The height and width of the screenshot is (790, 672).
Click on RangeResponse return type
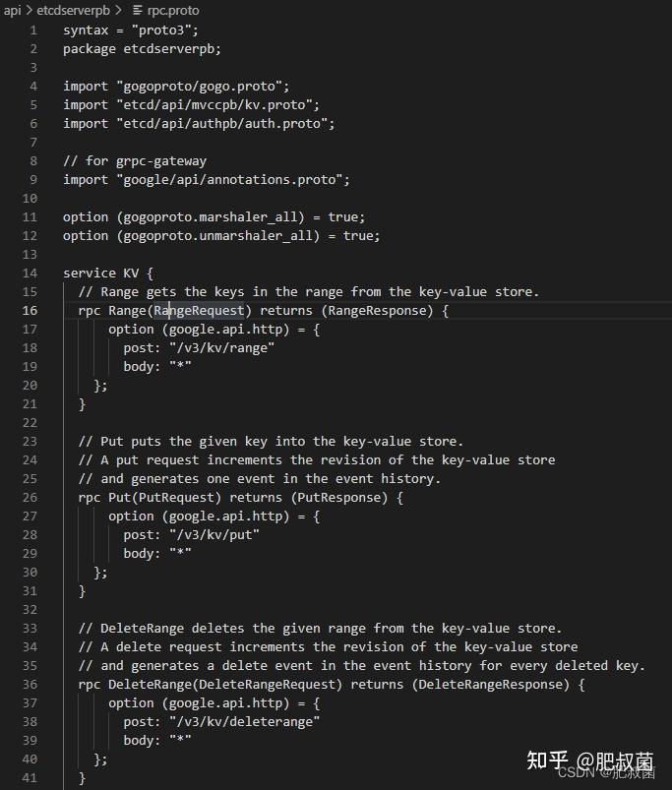(377, 310)
